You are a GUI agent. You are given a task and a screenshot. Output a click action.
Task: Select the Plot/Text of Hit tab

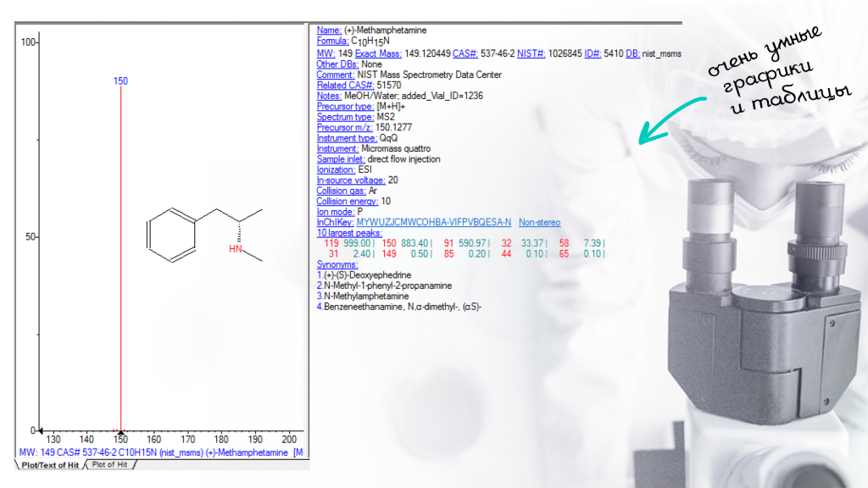(x=49, y=465)
